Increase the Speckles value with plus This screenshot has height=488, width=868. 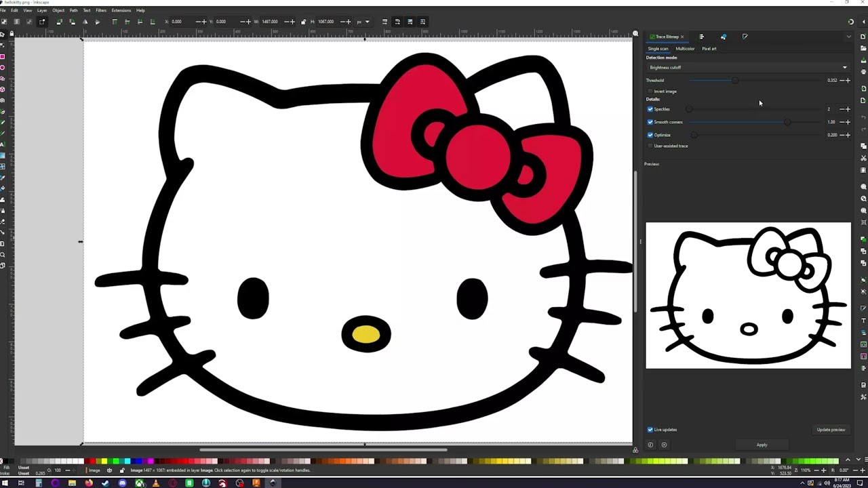[848, 109]
